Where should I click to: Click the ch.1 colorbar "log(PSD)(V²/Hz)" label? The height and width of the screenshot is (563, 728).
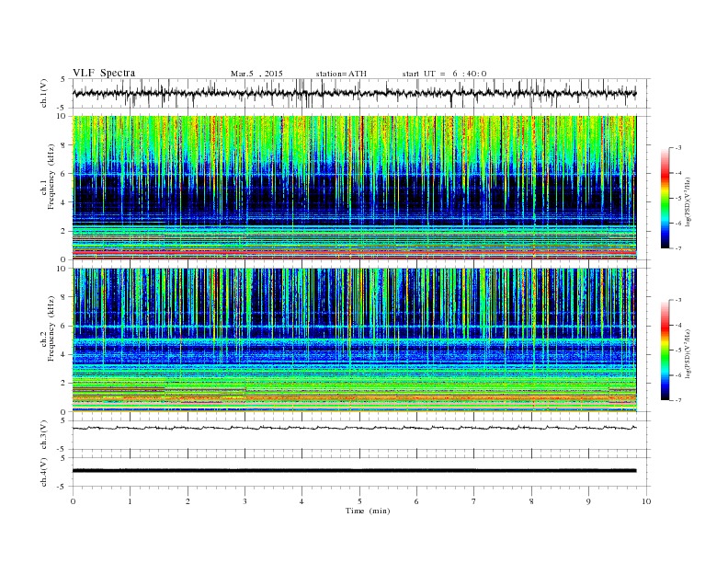click(689, 201)
